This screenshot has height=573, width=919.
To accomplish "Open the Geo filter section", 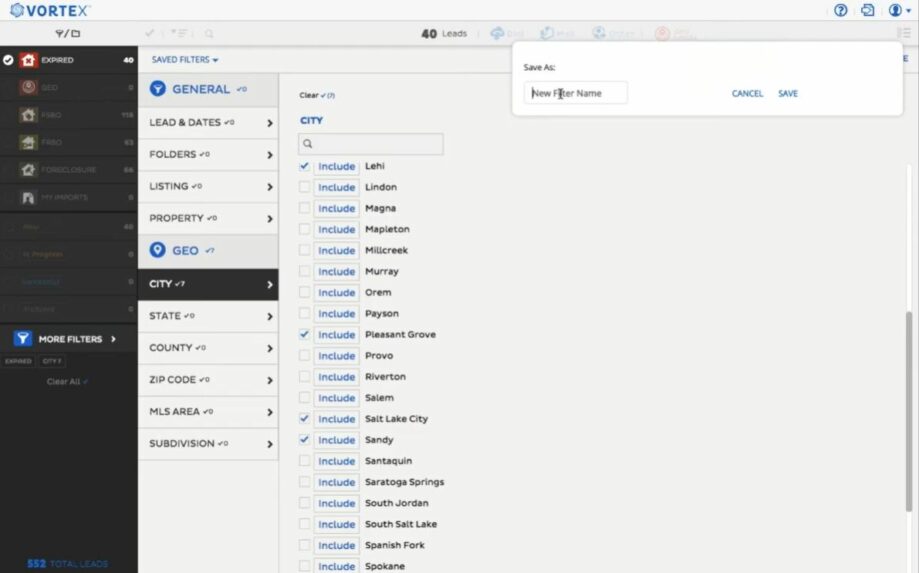I will (208, 251).
